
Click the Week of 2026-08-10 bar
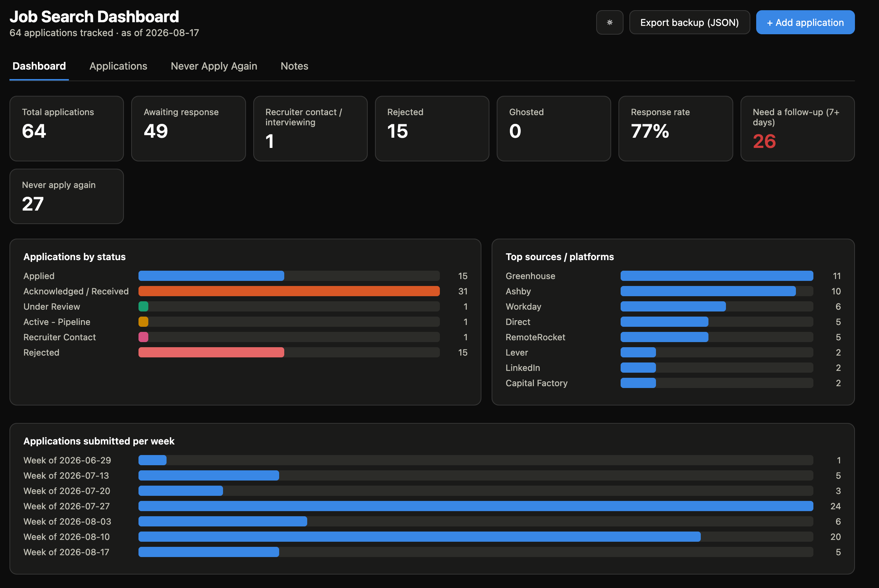coord(419,537)
